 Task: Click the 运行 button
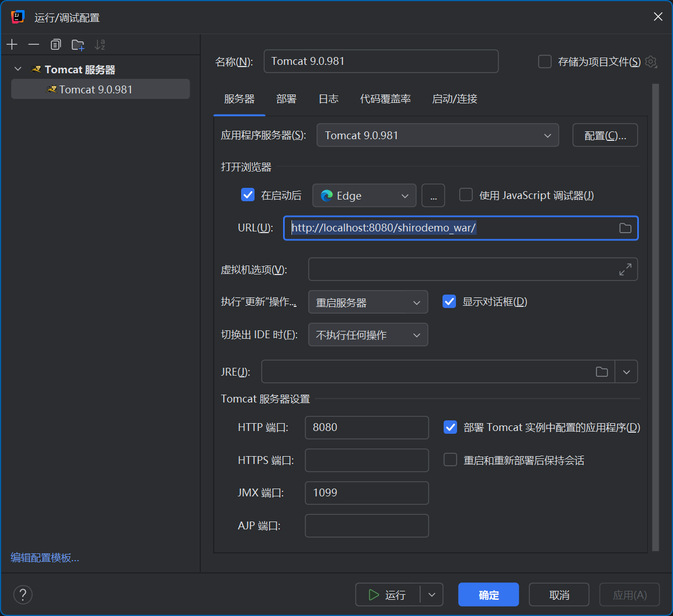click(x=388, y=595)
